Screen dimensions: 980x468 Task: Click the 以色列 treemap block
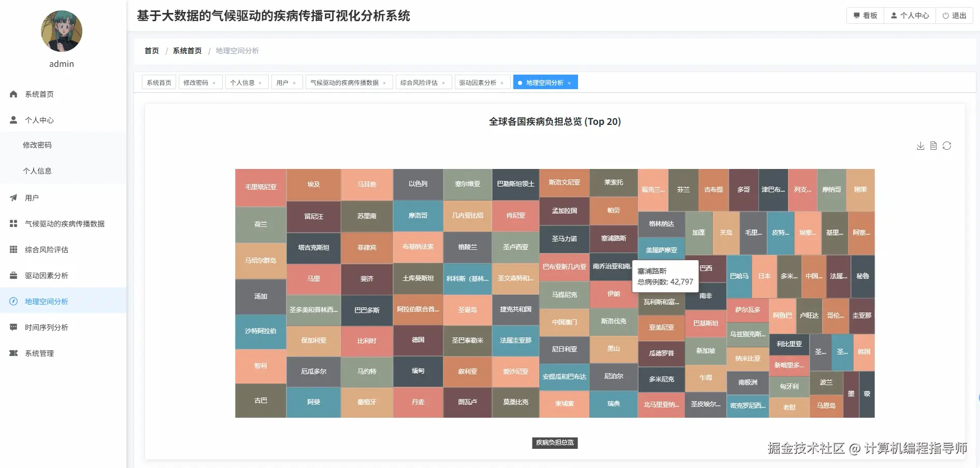[418, 185]
